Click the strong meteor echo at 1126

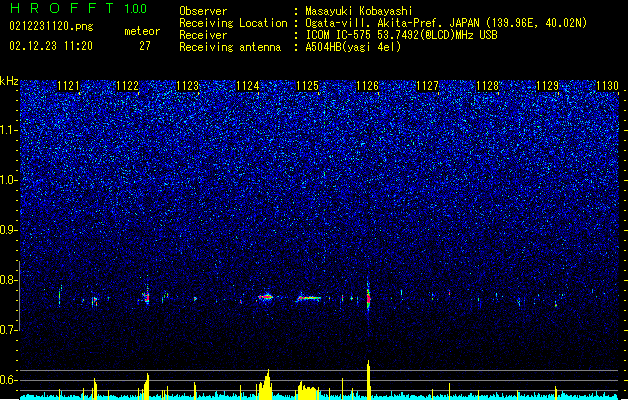368,297
